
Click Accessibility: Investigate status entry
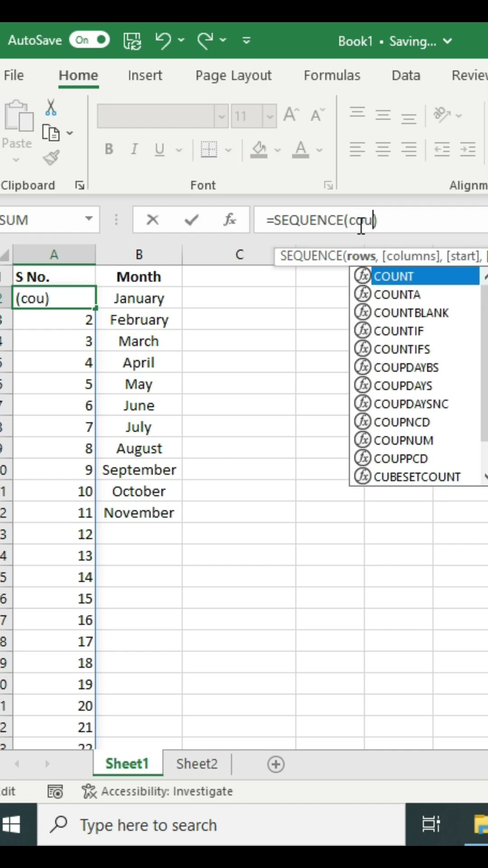157,791
